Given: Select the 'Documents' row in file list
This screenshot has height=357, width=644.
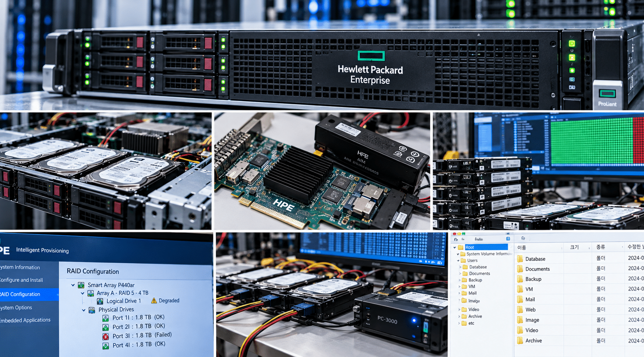Looking at the screenshot, I should 580,269.
